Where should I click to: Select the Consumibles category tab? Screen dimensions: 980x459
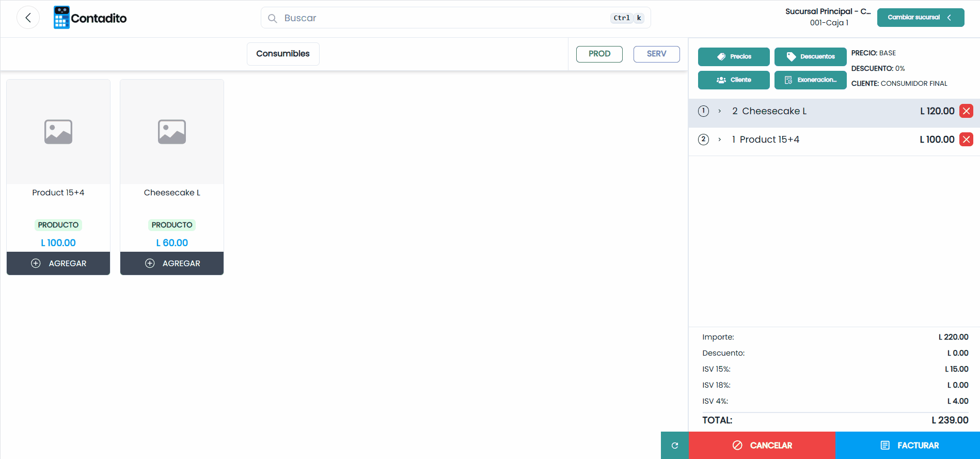click(283, 54)
